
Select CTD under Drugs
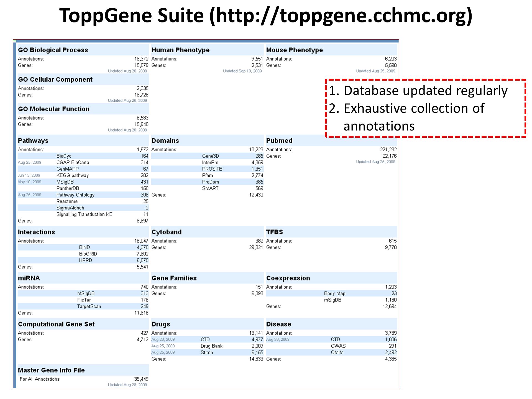coord(207,339)
